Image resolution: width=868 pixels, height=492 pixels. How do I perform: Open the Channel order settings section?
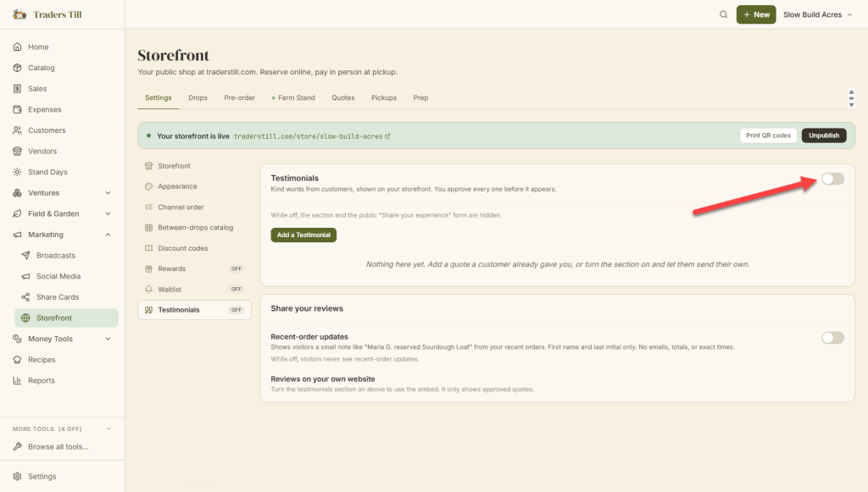(194, 207)
